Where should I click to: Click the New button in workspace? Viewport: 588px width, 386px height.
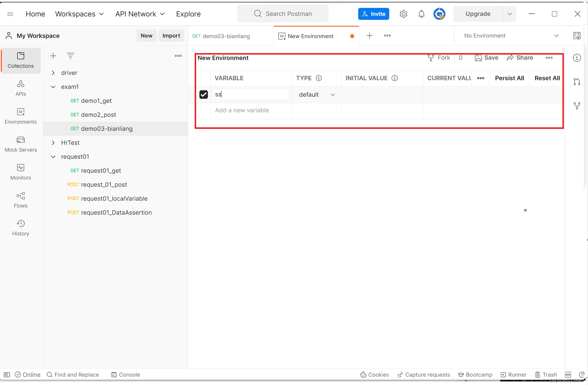(146, 36)
